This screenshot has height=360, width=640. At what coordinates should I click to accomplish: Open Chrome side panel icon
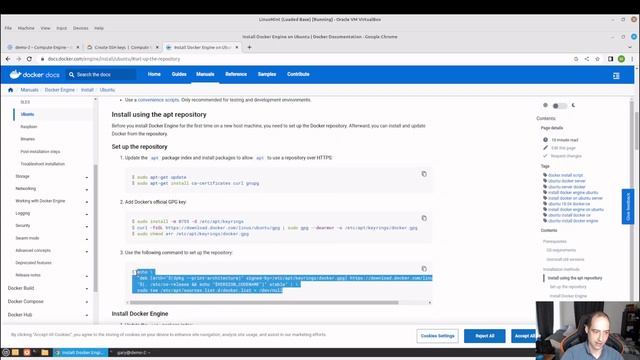(611, 59)
